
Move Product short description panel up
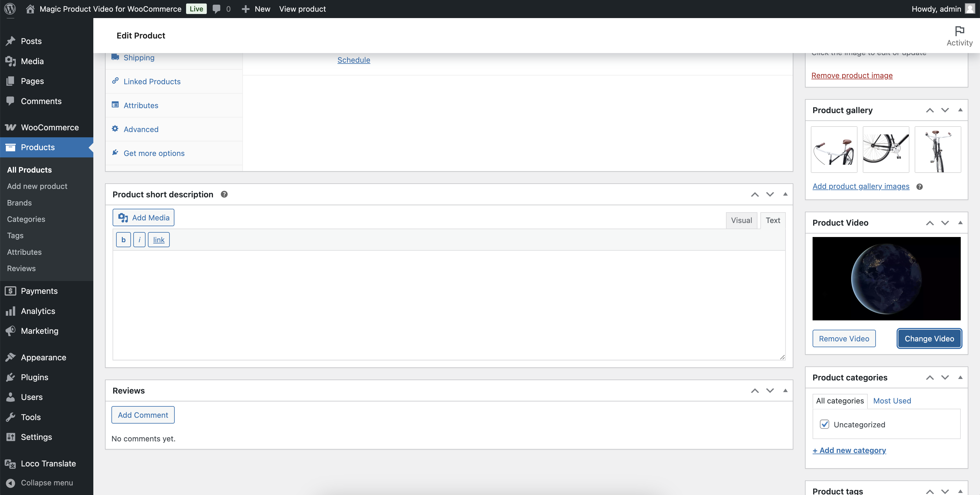(x=755, y=194)
